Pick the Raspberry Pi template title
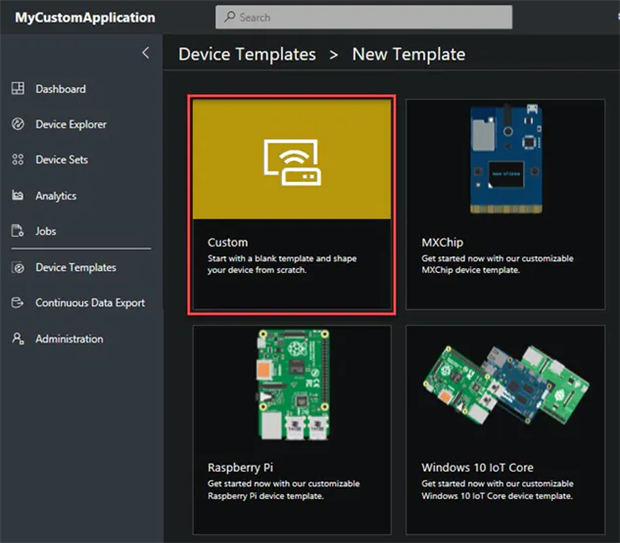 [x=240, y=467]
